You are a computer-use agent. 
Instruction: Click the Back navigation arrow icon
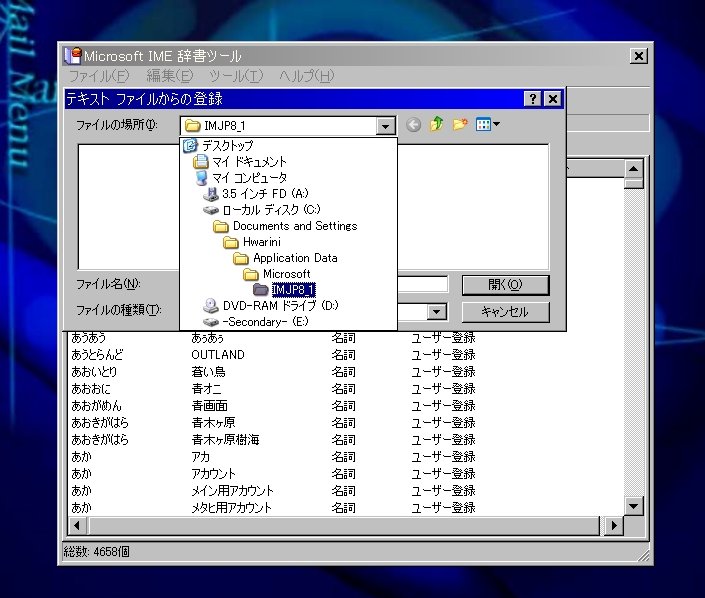pyautogui.click(x=413, y=125)
